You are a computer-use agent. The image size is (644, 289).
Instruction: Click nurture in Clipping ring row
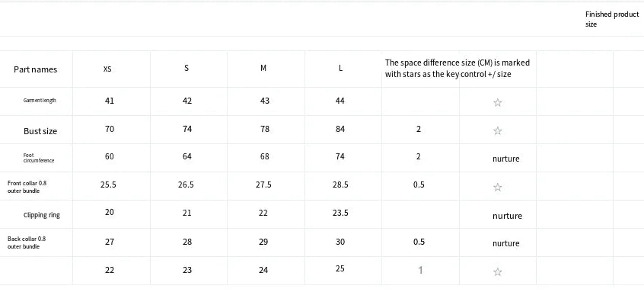(x=507, y=216)
